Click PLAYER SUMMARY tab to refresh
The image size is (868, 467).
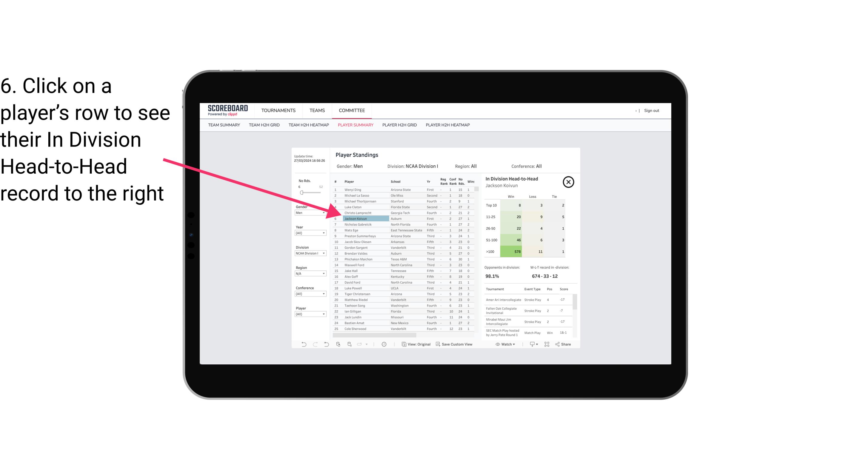(355, 125)
